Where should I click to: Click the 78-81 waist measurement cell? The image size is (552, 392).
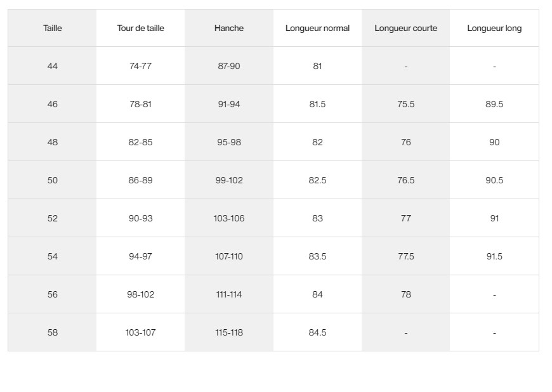pos(140,104)
